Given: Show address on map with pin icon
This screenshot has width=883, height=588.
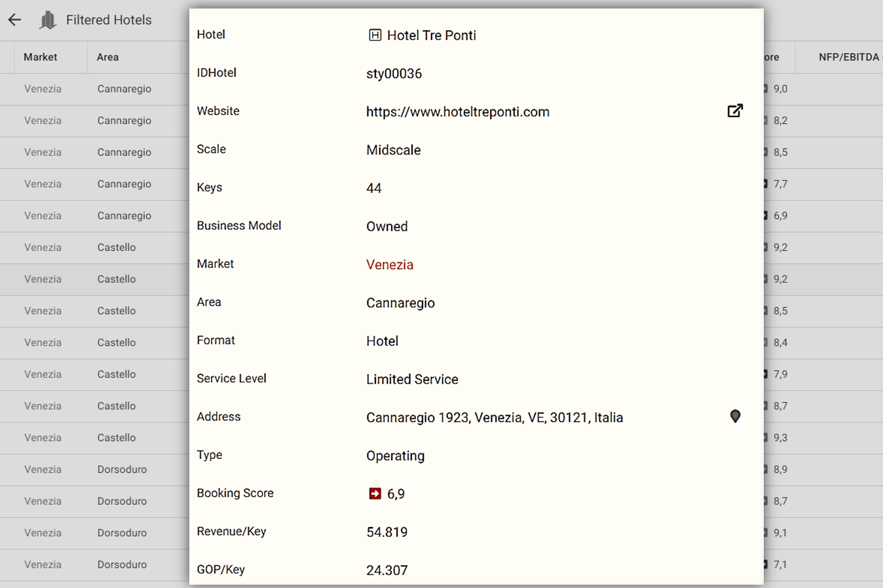Looking at the screenshot, I should click(x=735, y=416).
